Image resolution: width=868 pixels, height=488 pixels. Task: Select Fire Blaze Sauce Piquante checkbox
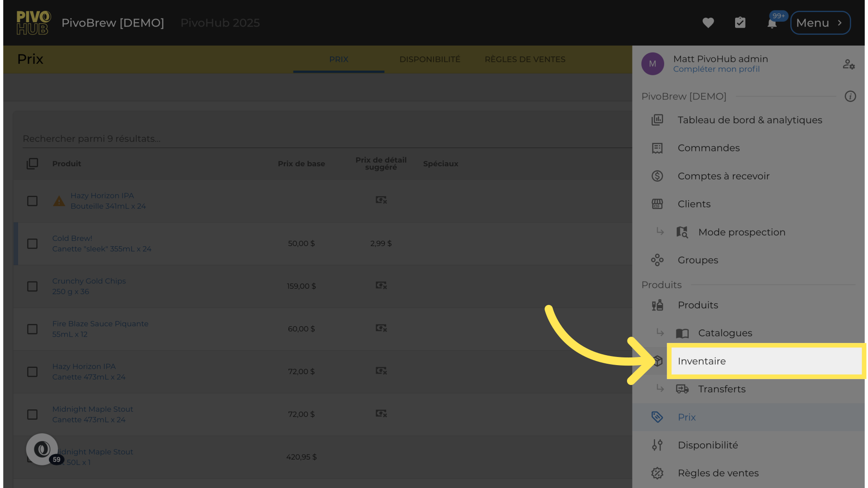(32, 329)
